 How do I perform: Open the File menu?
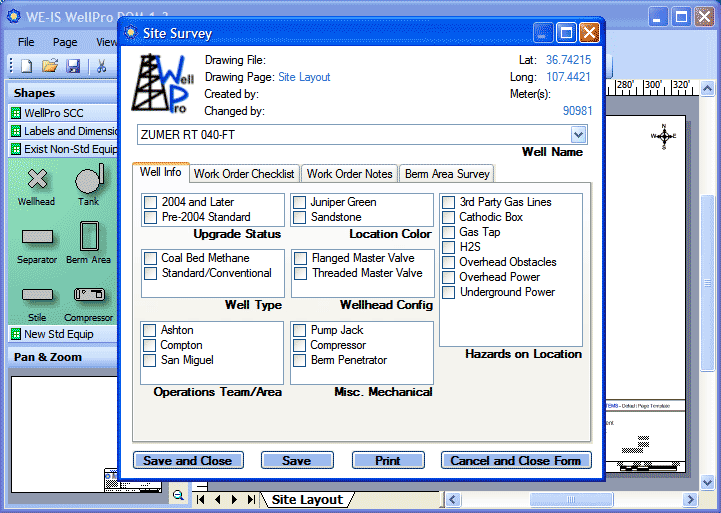pyautogui.click(x=26, y=42)
